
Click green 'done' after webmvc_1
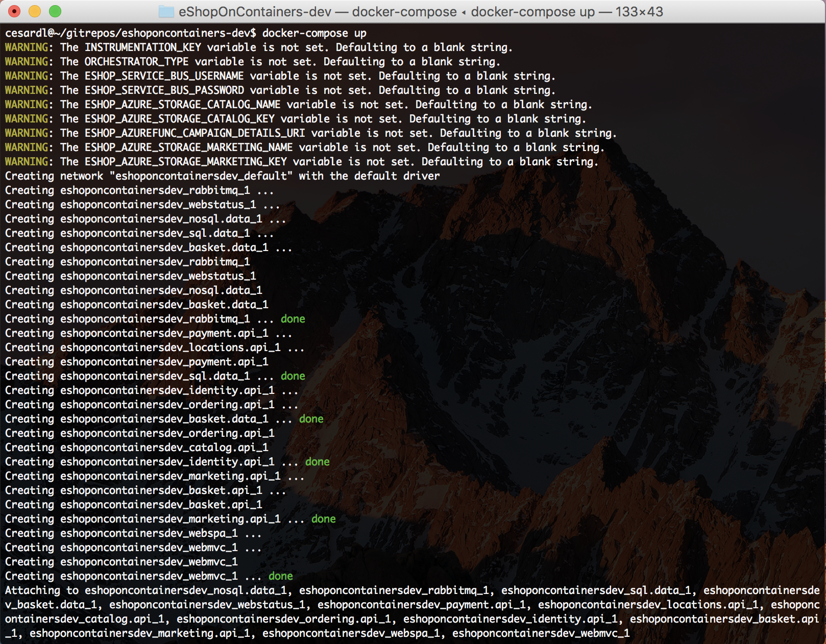click(x=281, y=576)
